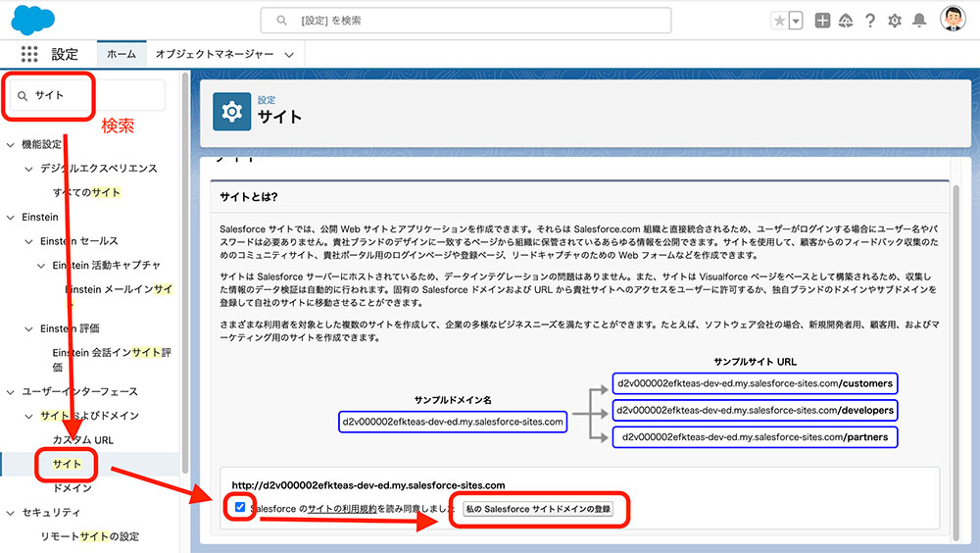
Task: Open the setup gear icon in the header
Action: [895, 21]
